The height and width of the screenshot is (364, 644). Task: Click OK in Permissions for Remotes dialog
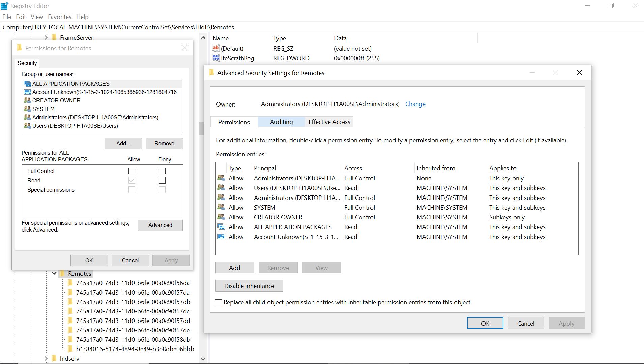tap(89, 260)
